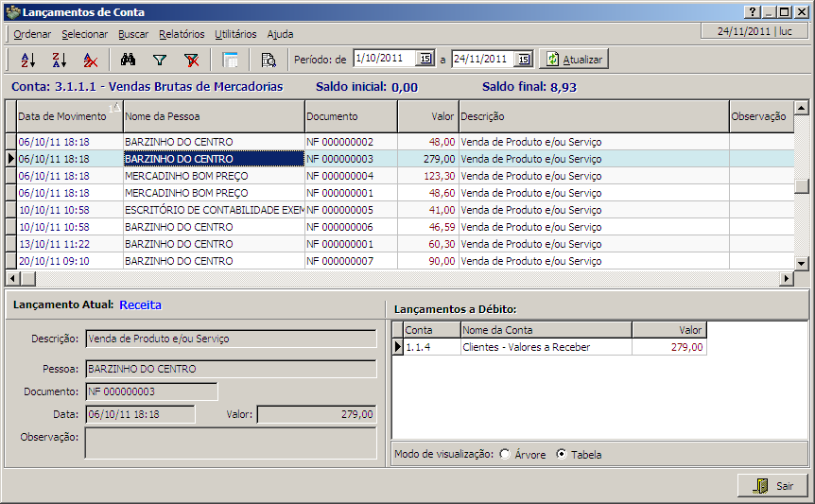The image size is (815, 504).
Task: Remove sorting with the crossed-out AZ icon
Action: pyautogui.click(x=90, y=60)
